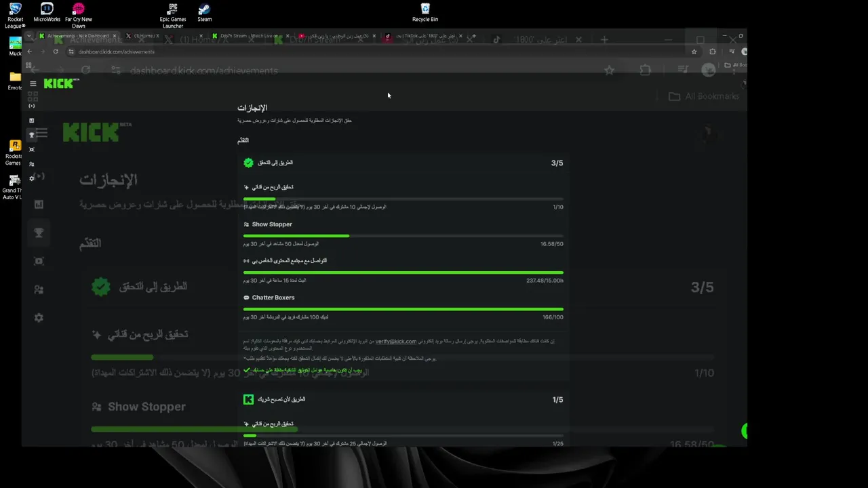Open the stream broadcast icon in Kick sidebar
The image size is (868, 488).
[32, 106]
